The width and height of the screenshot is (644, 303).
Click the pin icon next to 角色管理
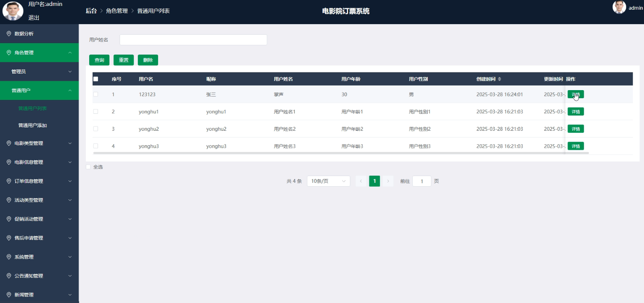9,52
